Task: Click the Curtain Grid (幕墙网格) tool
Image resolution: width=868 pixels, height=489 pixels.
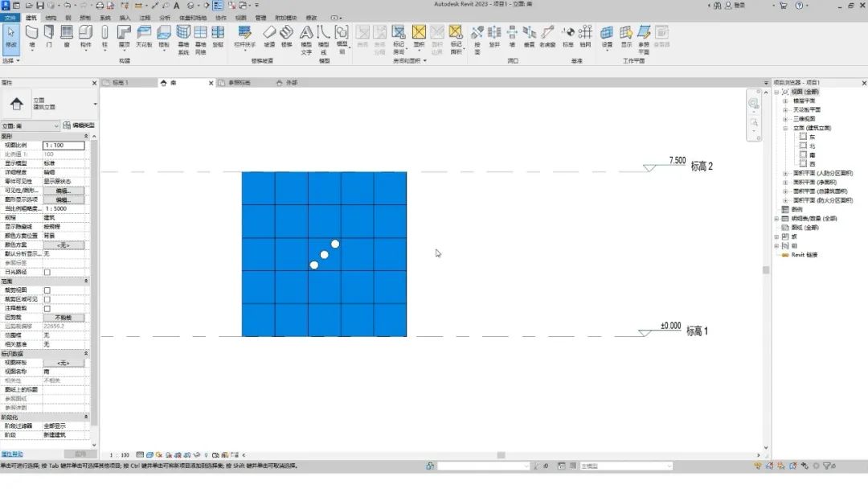Action: (201, 35)
